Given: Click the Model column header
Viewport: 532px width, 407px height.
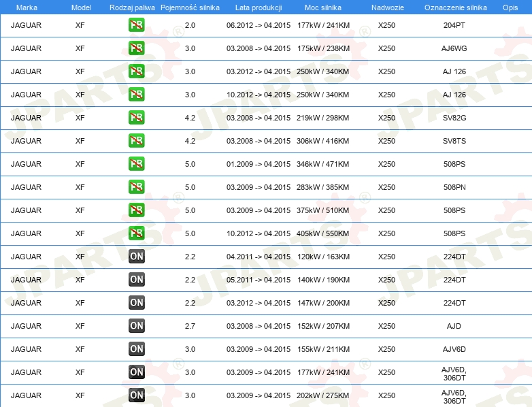Looking at the screenshot, I should [x=81, y=7].
